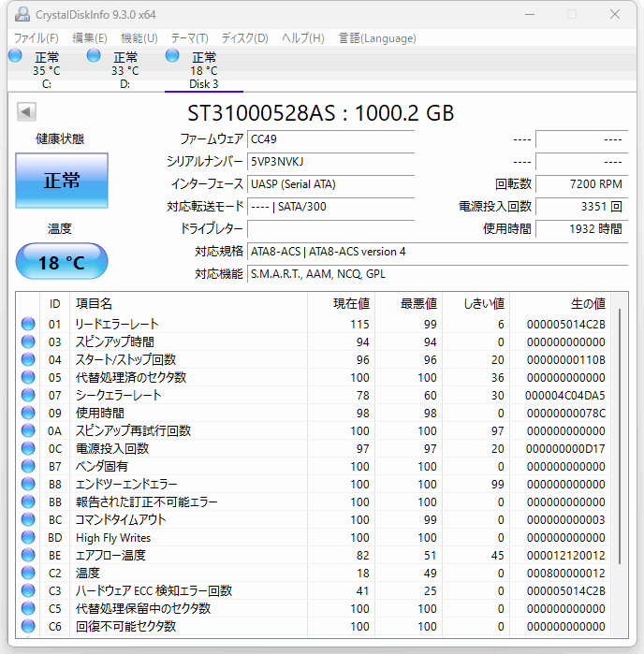Click the status icon for エアフロー温度 row
Viewport: 644px width, 654px height.
[28, 555]
